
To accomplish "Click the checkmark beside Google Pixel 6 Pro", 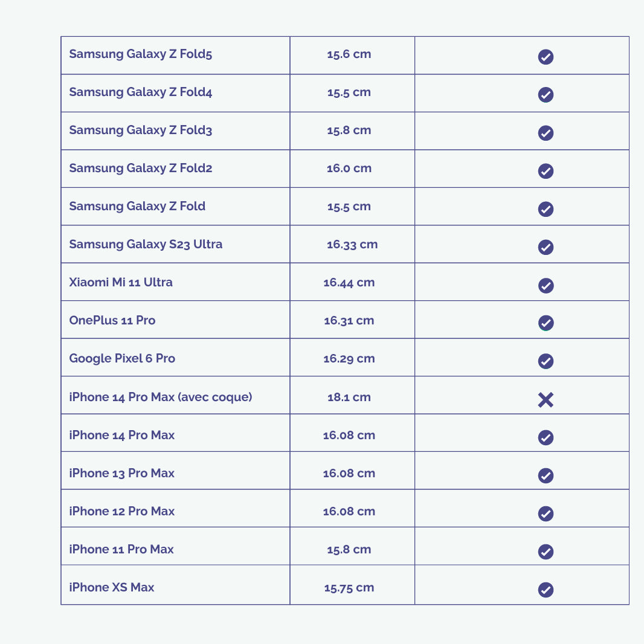I will tap(546, 361).
